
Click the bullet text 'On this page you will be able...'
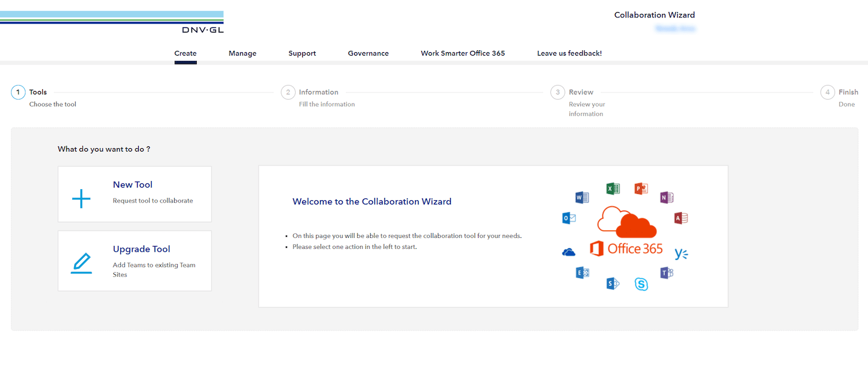tap(407, 236)
